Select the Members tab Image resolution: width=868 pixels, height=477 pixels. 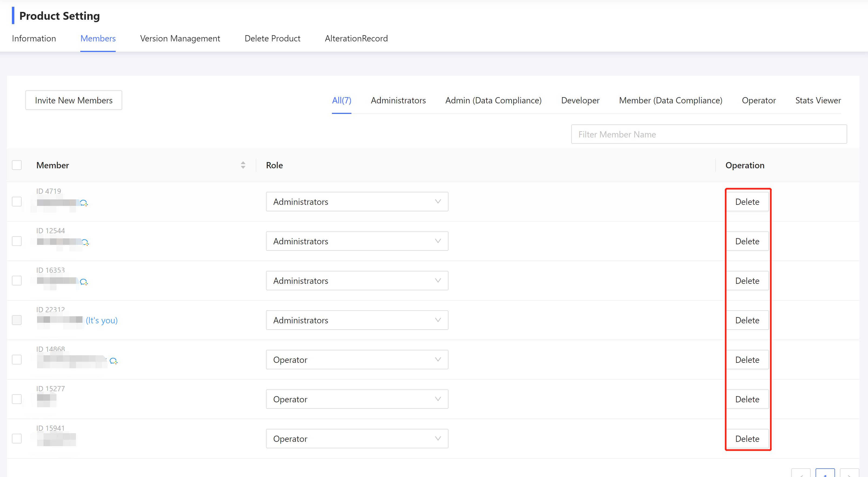pyautogui.click(x=98, y=38)
